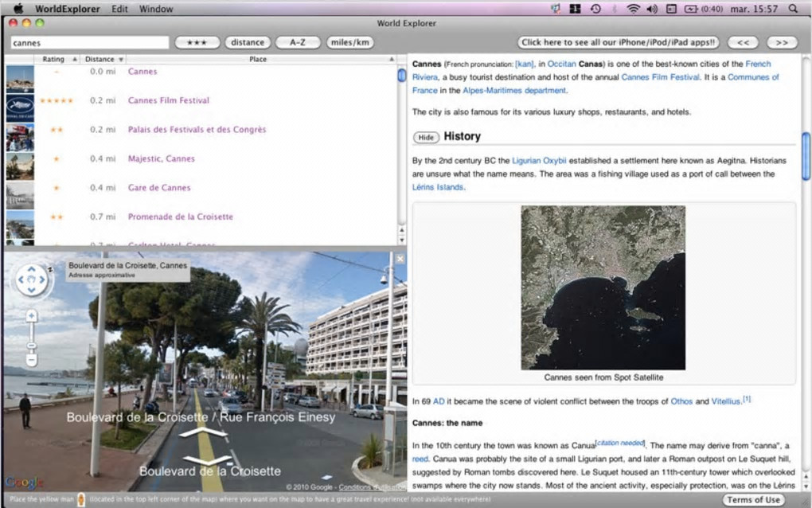Open the Window menu
Screen dimensions: 812x508
click(156, 9)
